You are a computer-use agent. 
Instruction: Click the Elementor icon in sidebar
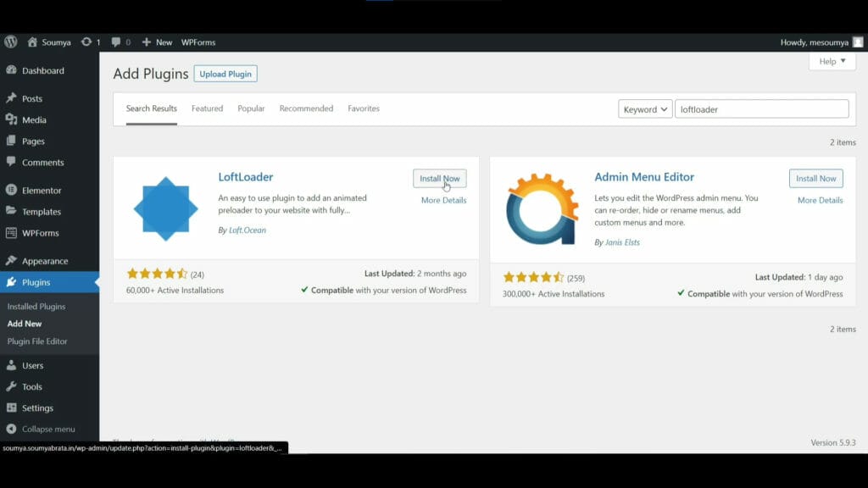(12, 190)
